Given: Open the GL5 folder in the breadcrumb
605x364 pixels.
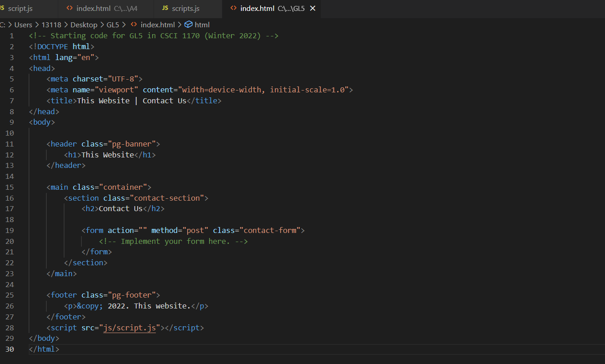Looking at the screenshot, I should pyautogui.click(x=112, y=25).
